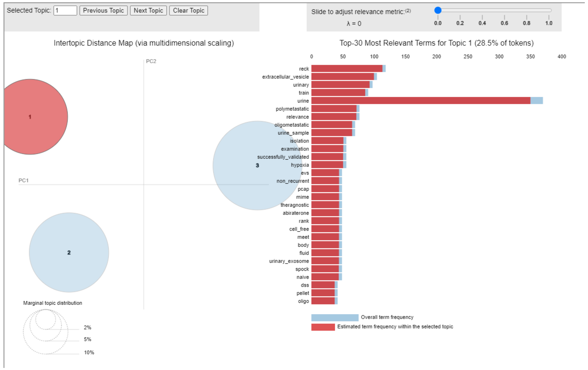Click the 'isolation' term bar

[x=327, y=140]
